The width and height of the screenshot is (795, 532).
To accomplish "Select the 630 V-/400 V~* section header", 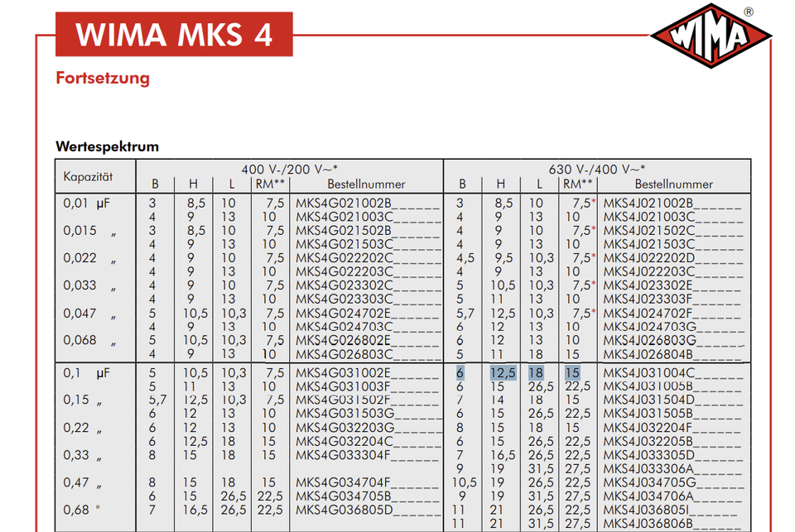I will click(x=596, y=168).
